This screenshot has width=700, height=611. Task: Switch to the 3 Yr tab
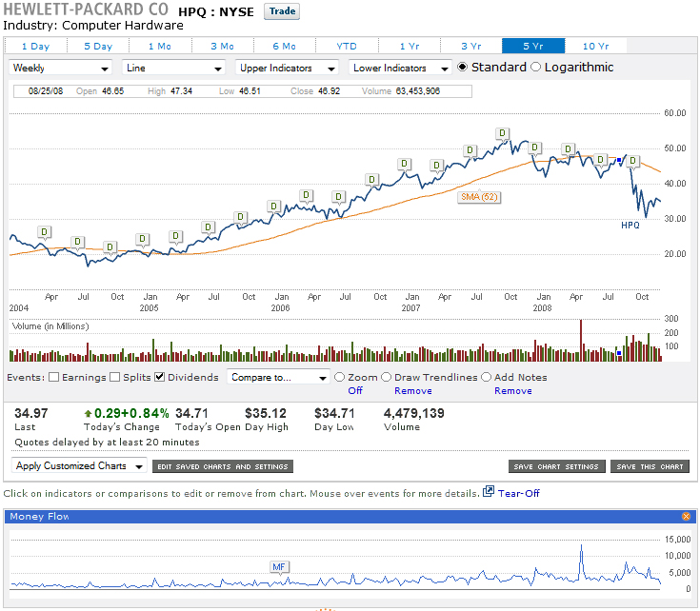(x=471, y=46)
